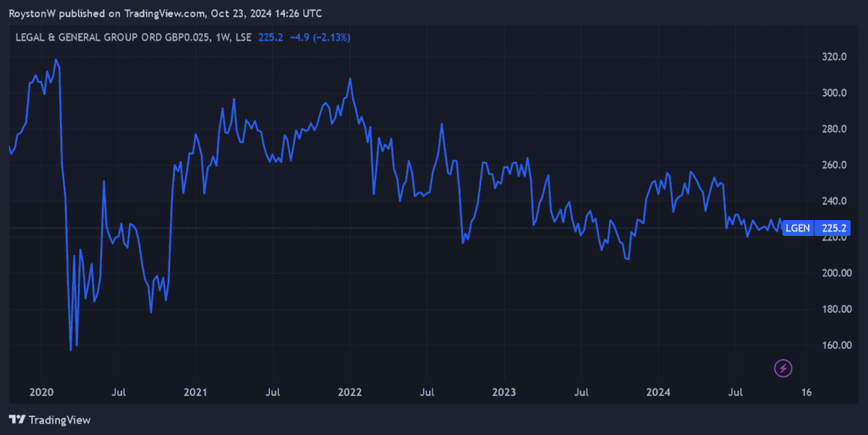The height and width of the screenshot is (435, 868).
Task: Click the highlighted 225.2 price label on axis
Action: coord(833,228)
